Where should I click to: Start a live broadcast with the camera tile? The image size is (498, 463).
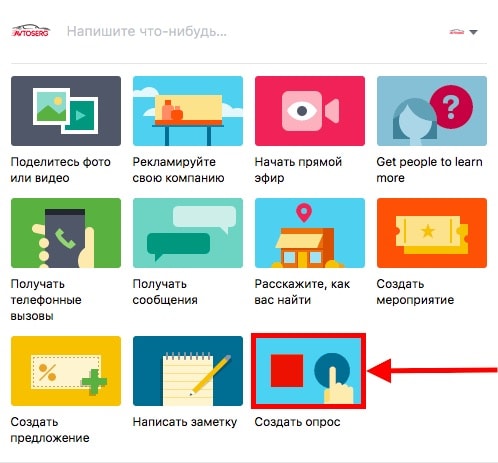coord(310,111)
